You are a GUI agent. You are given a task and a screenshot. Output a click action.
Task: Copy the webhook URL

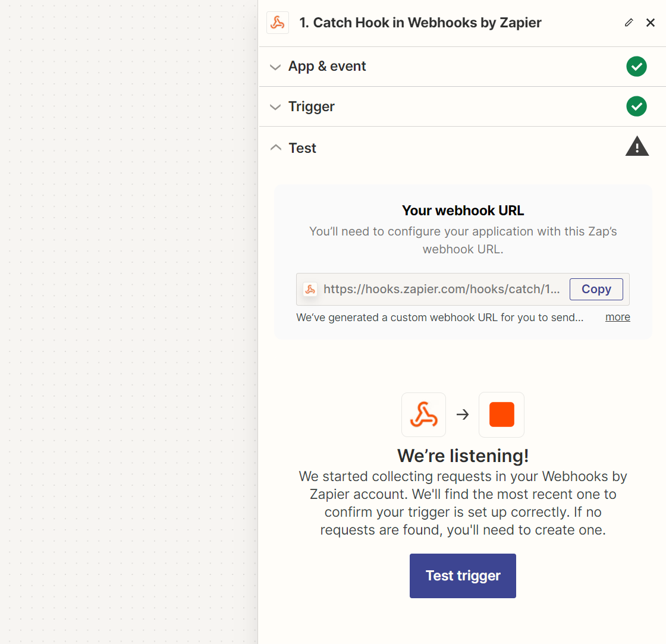(596, 290)
